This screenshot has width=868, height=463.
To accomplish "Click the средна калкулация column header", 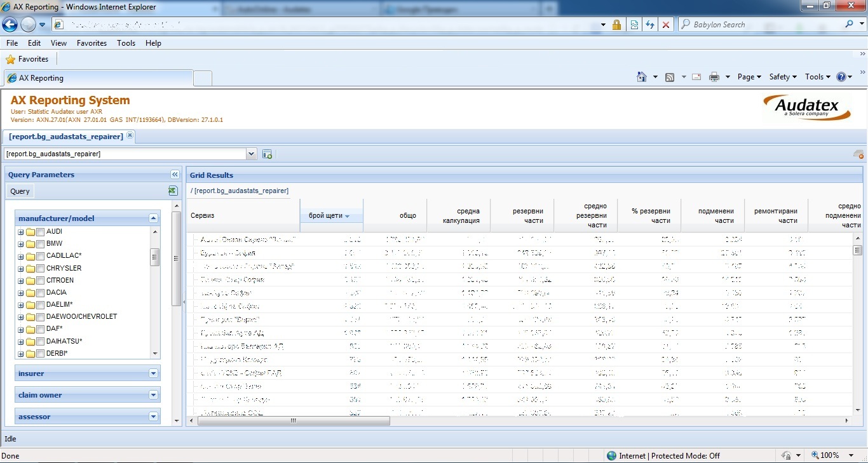I will [458, 216].
